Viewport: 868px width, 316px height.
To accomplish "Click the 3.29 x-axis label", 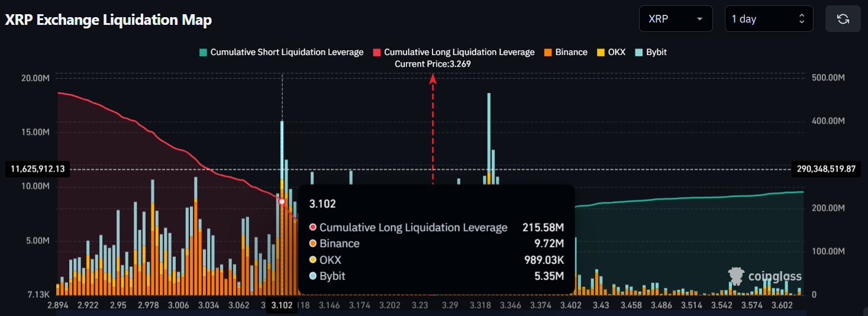I will point(450,305).
